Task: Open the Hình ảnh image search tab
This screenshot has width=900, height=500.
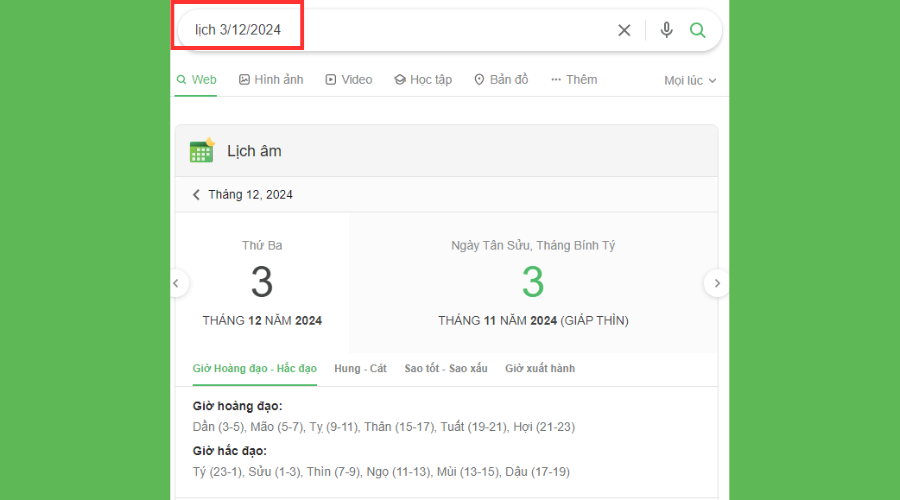Action: click(271, 80)
